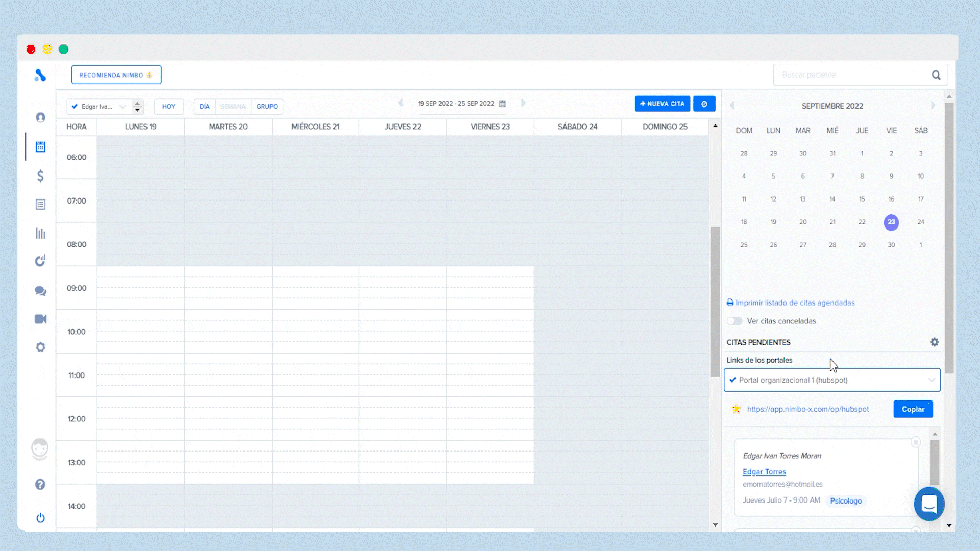Switch to Semana view

click(x=233, y=107)
